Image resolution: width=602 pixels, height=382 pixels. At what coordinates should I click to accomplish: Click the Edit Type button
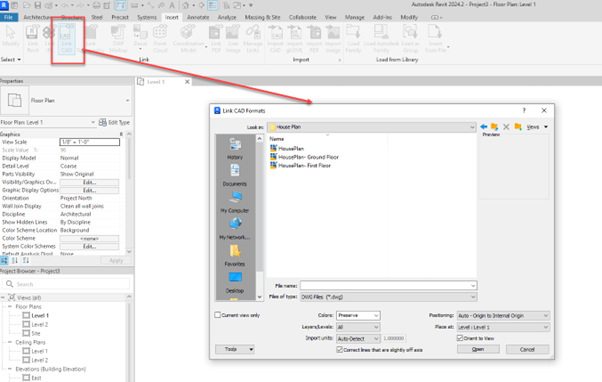pyautogui.click(x=114, y=122)
